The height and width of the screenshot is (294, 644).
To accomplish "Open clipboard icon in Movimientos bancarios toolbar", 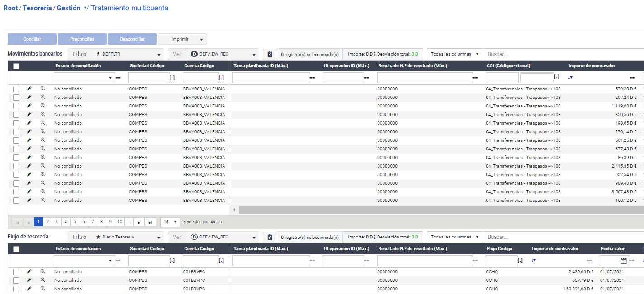I will tap(270, 54).
